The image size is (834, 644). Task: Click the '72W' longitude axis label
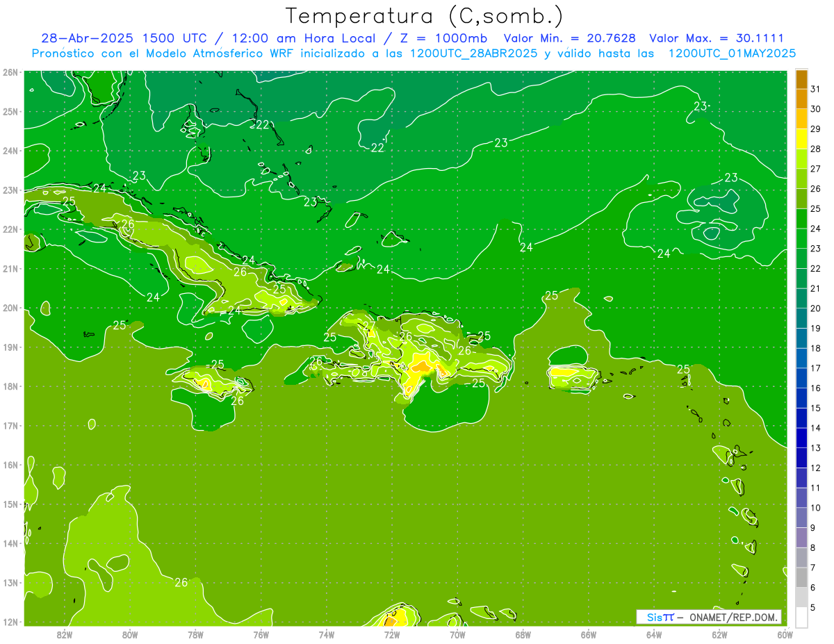click(x=392, y=634)
